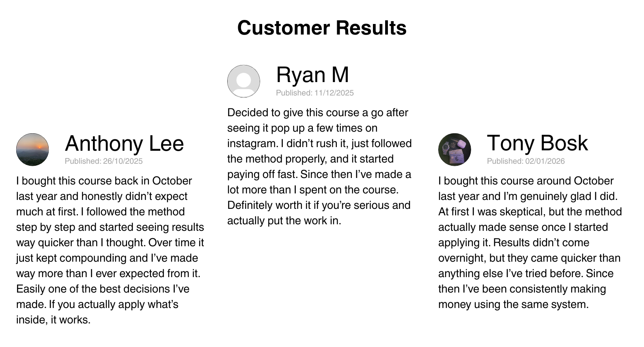
Task: Click the Published 26/10/2025 date
Action: 104,161
